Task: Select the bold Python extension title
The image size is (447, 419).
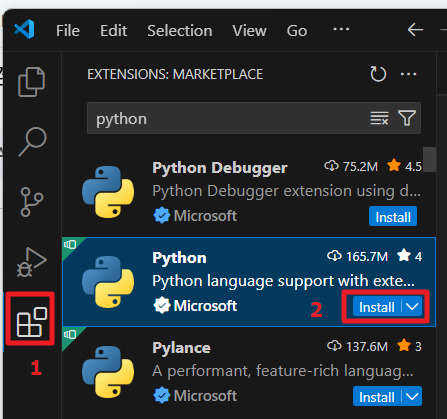Action: (x=179, y=258)
